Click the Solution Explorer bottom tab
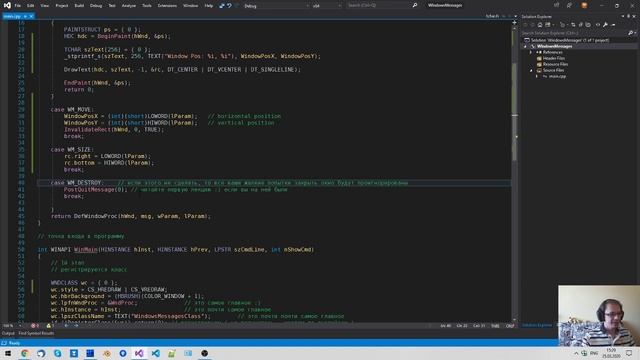Image resolution: width=640 pixels, height=360 pixels. tap(537, 325)
